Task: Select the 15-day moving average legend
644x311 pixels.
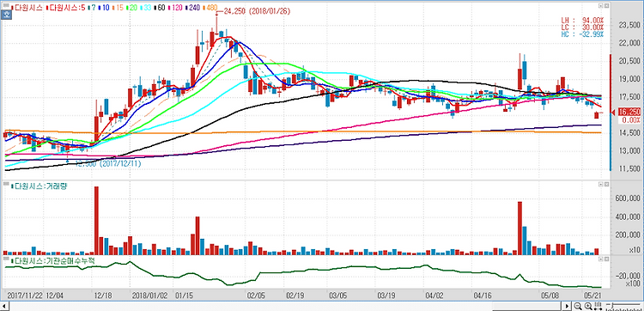Action: (x=118, y=8)
